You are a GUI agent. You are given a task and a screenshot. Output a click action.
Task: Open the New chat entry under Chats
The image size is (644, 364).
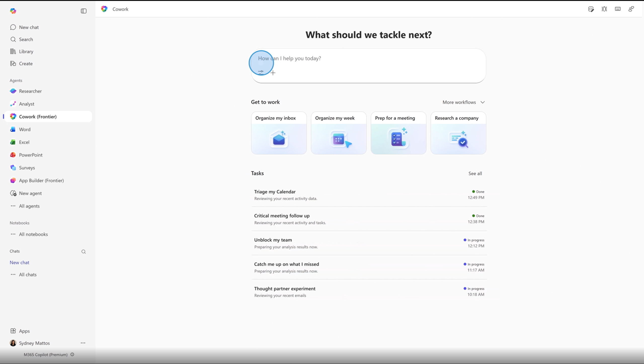click(19, 262)
